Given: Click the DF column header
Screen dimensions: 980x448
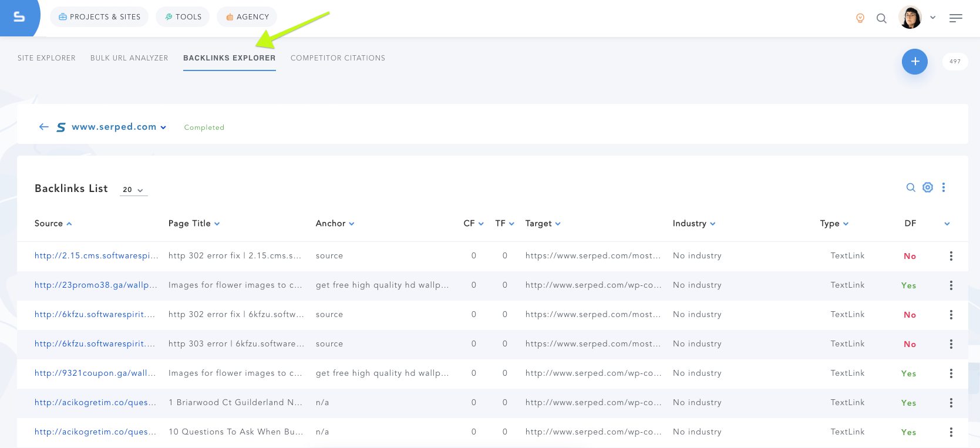Looking at the screenshot, I should pyautogui.click(x=910, y=224).
